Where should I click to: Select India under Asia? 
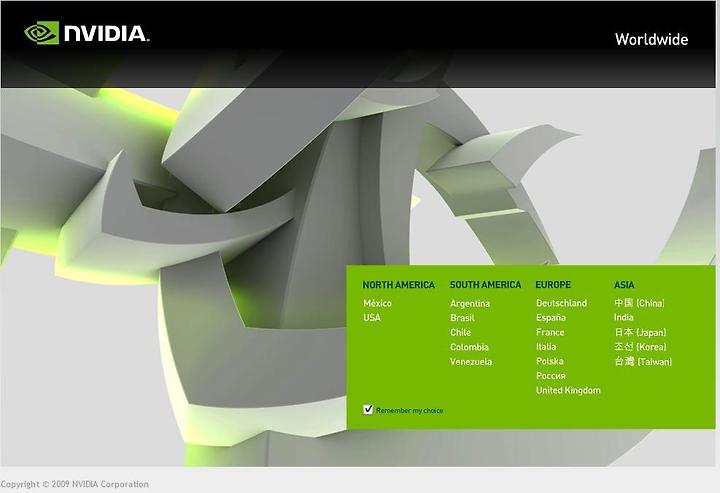click(x=624, y=317)
